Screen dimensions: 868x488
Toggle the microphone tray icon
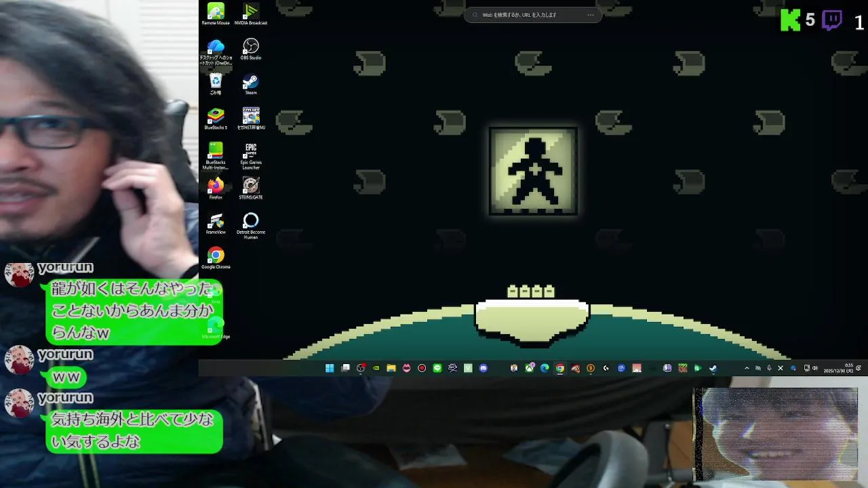[769, 368]
